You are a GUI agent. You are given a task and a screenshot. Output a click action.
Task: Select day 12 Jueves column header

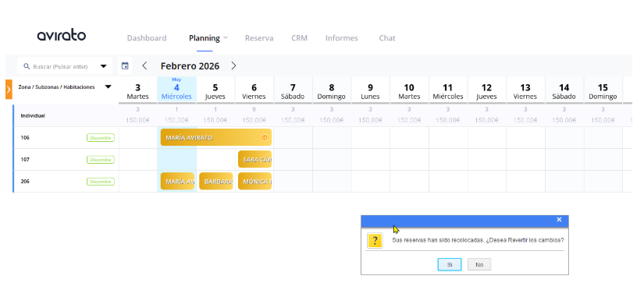486,91
